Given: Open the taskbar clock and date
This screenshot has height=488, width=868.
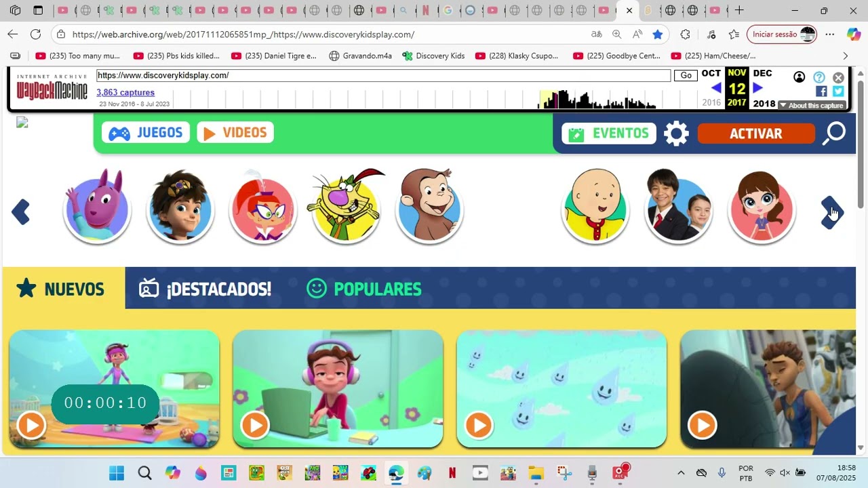Looking at the screenshot, I should tap(837, 472).
